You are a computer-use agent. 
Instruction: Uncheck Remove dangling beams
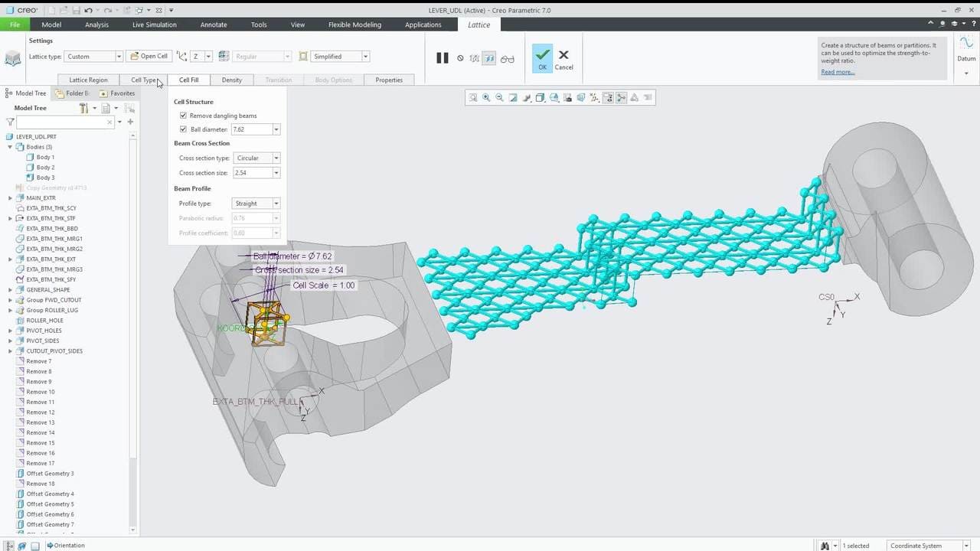click(183, 116)
